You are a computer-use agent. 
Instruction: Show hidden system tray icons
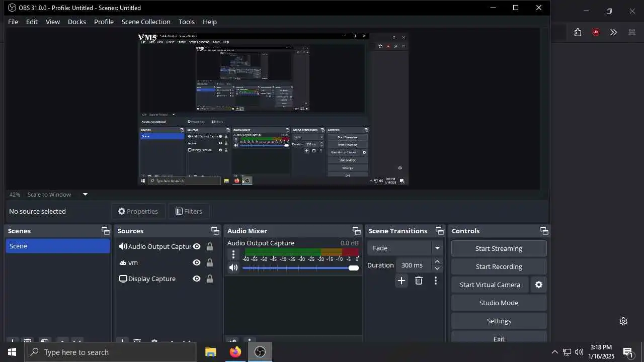554,352
